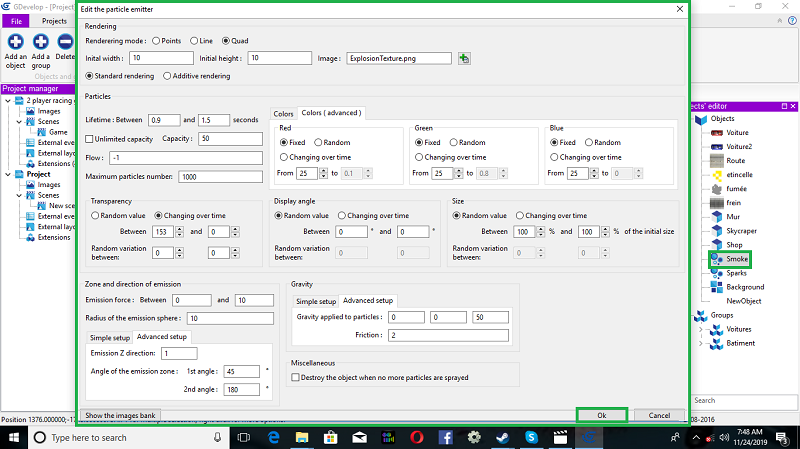Open Simple setup tab under emission zone
Image resolution: width=800 pixels, height=449 pixels.
(x=110, y=338)
